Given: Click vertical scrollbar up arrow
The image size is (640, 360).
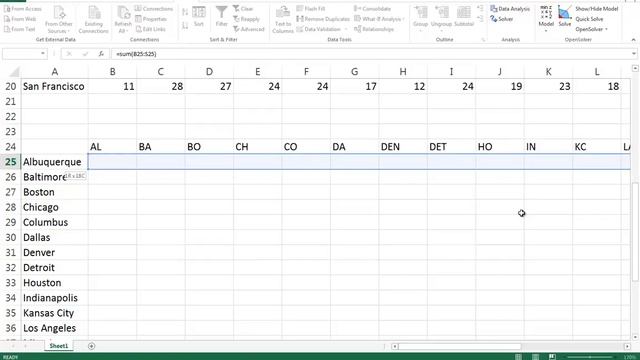Looking at the screenshot, I should (635, 68).
